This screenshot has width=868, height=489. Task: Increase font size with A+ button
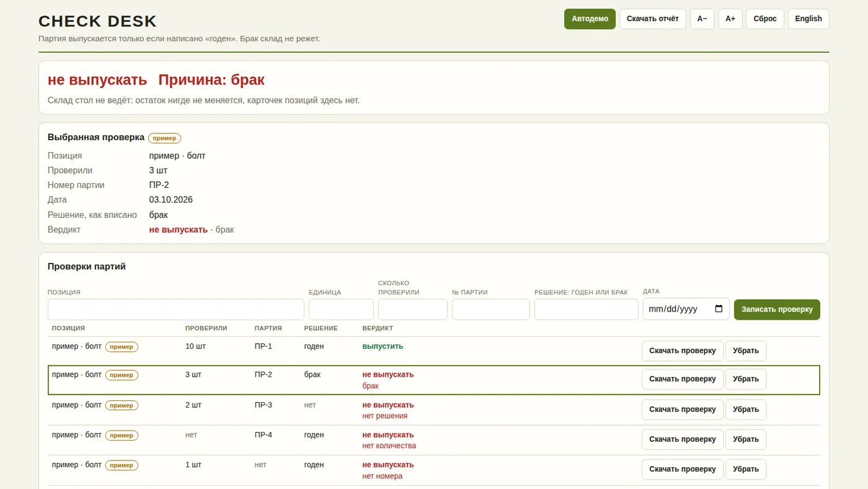[730, 19]
